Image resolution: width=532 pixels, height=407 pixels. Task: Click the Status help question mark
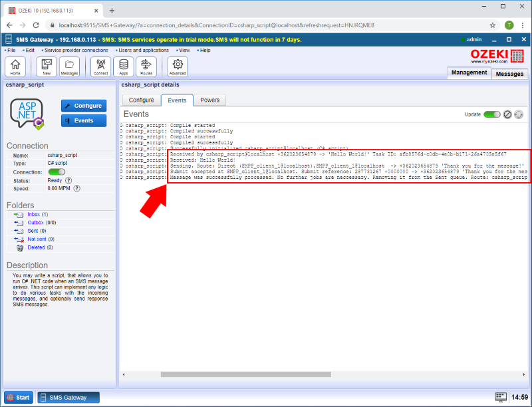(68, 180)
